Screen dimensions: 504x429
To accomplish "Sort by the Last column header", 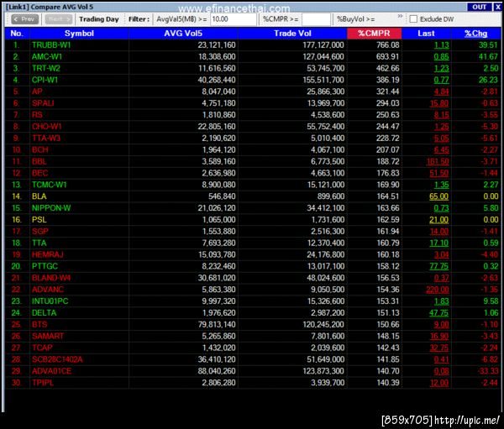I will (426, 34).
